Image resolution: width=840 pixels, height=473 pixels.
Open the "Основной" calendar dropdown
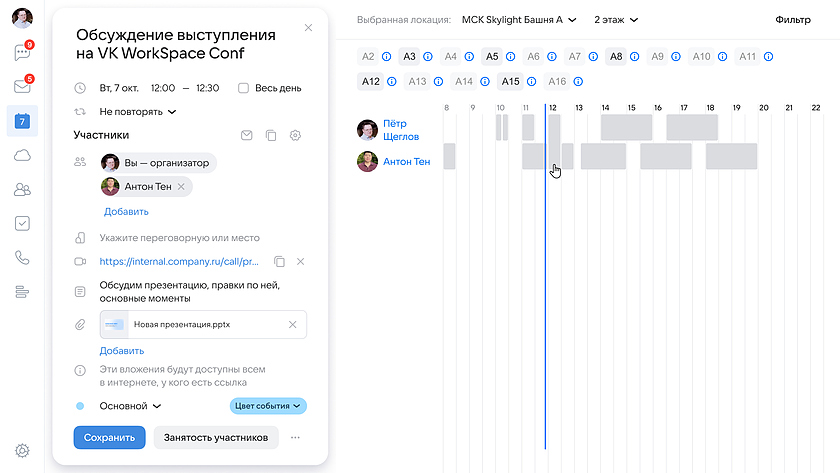click(130, 406)
